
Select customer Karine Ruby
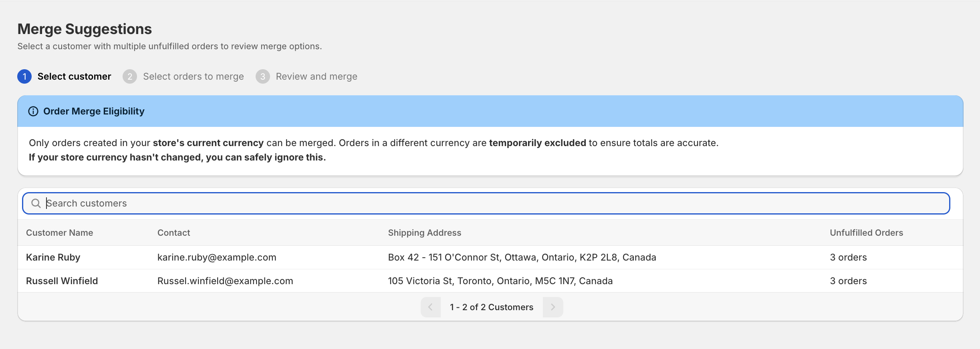point(53,257)
